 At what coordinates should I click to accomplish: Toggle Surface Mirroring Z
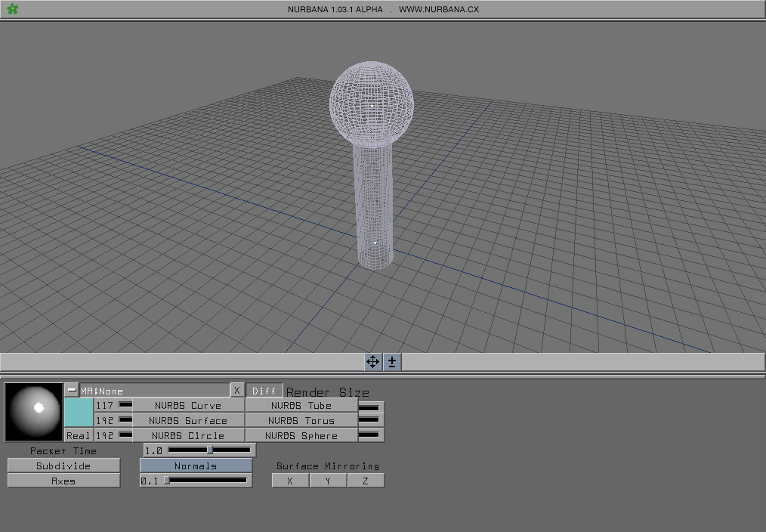366,481
